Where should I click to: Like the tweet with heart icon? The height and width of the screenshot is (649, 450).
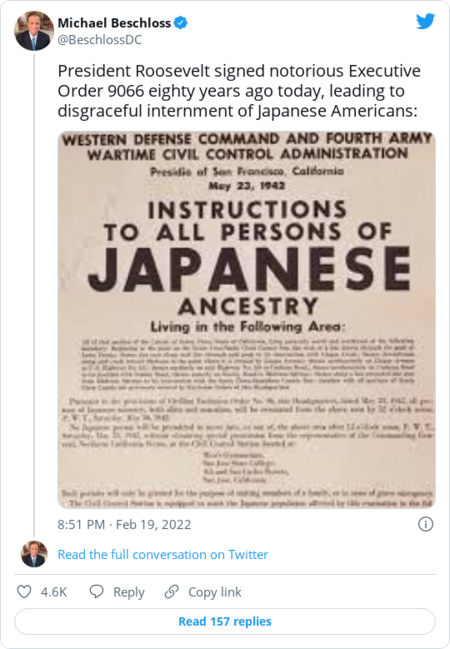pyautogui.click(x=24, y=591)
